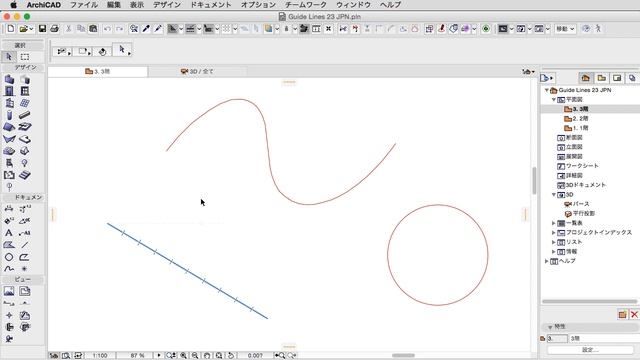Switch to the 3D / 全て tab
The width and height of the screenshot is (640, 360).
pos(197,71)
